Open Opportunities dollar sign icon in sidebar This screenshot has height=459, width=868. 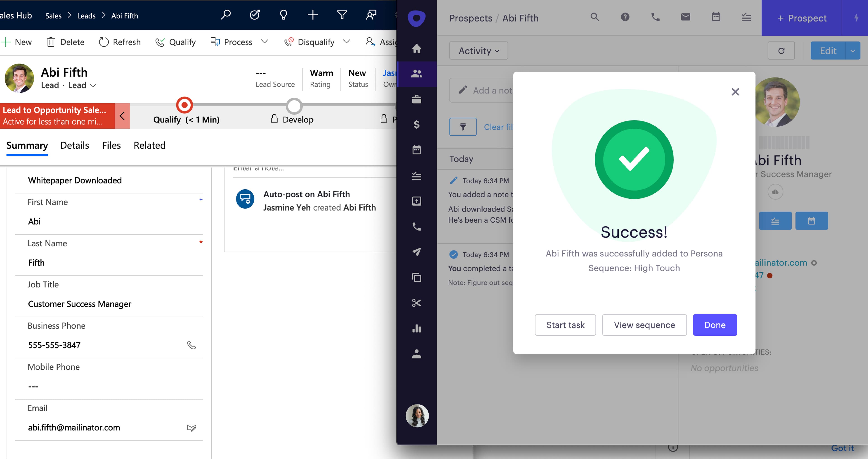tap(416, 125)
